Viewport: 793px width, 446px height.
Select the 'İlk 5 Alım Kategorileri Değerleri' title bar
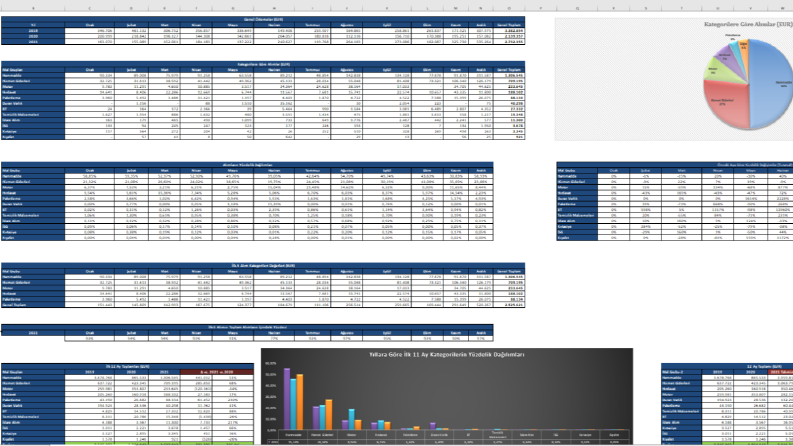(263, 265)
